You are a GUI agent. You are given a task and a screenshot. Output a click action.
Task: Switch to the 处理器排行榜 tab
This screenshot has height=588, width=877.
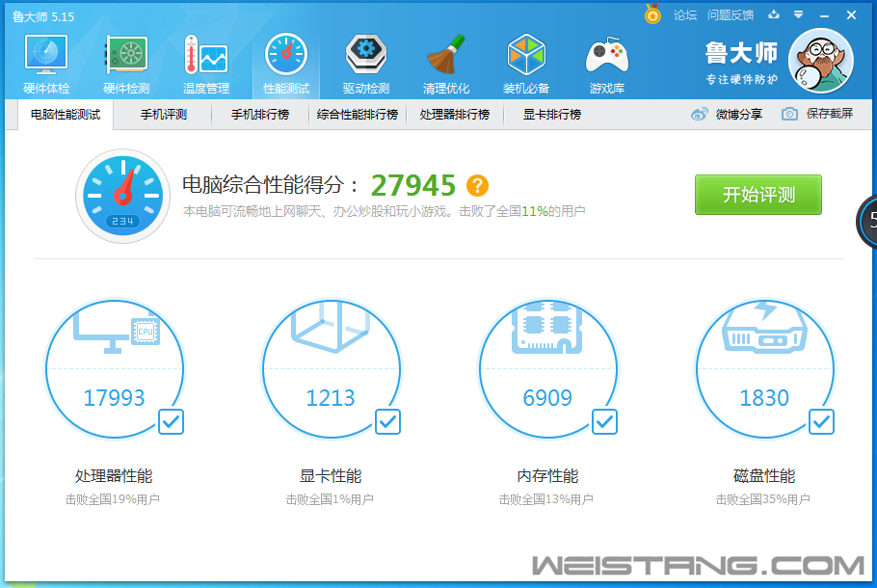(x=455, y=115)
